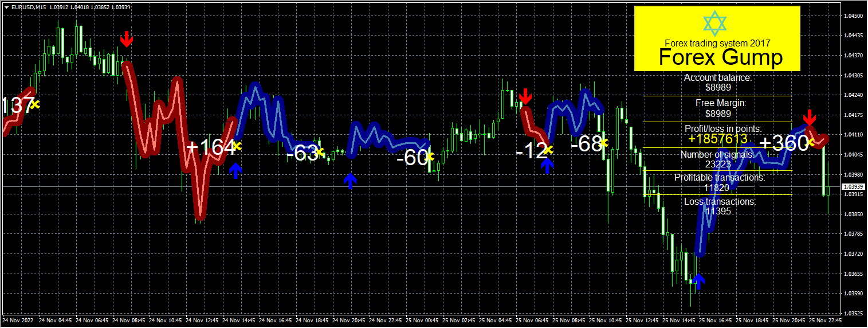868x328 pixels.
Task: Click the red sell arrow beside the +360 label
Action: tap(809, 116)
